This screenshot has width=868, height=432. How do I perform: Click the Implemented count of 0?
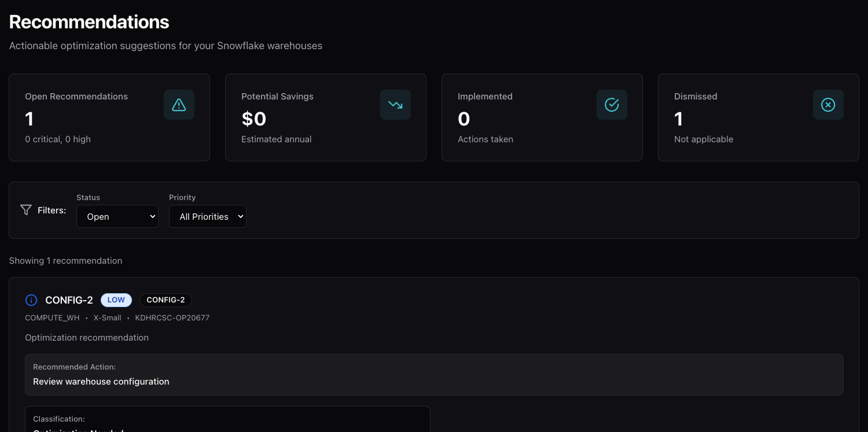pyautogui.click(x=464, y=119)
